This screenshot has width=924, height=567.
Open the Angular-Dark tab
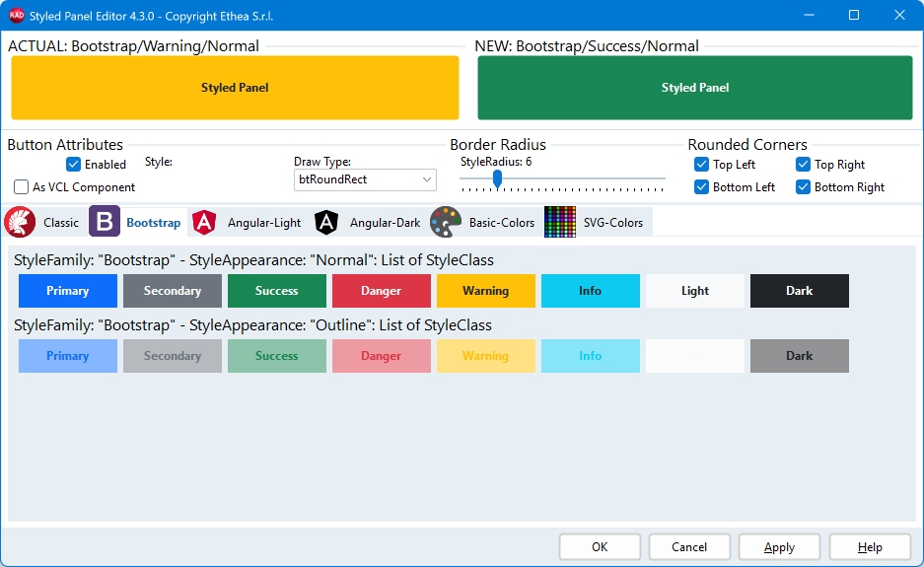(x=385, y=223)
